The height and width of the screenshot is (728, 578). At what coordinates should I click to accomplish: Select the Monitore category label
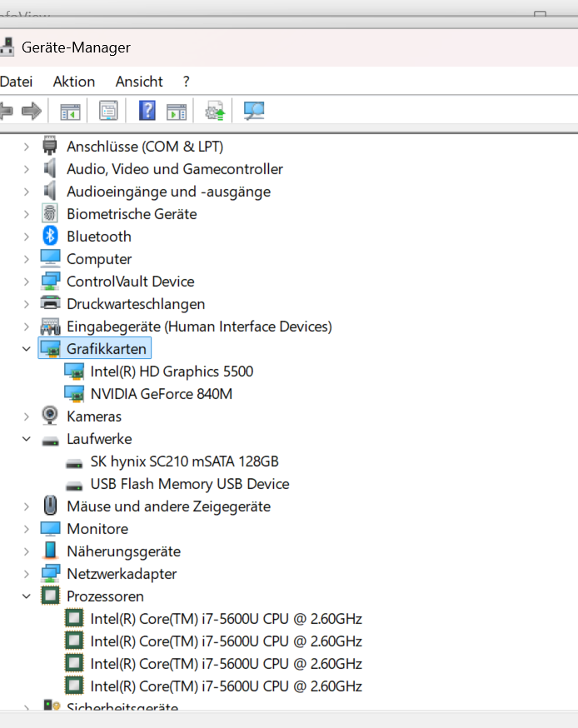click(x=97, y=529)
